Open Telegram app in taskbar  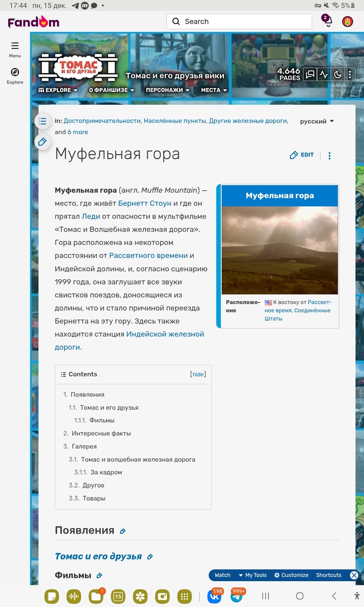(x=237, y=596)
